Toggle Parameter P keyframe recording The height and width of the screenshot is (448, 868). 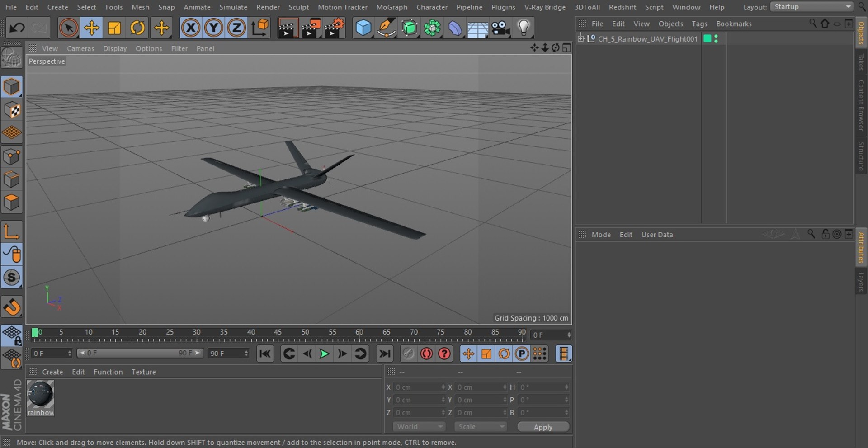click(x=522, y=354)
